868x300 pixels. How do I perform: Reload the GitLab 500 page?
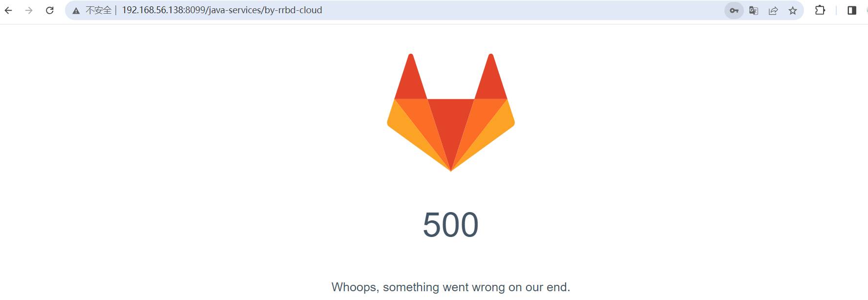(x=49, y=10)
